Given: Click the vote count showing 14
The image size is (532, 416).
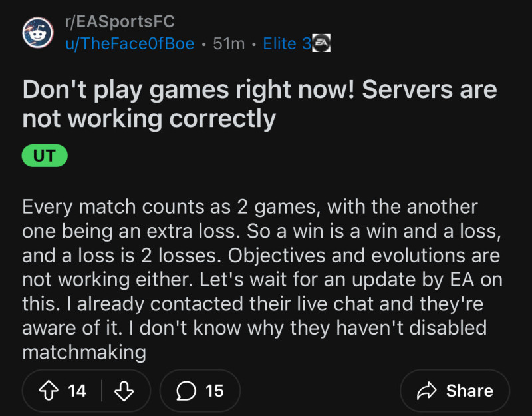Looking at the screenshot, I should click(77, 391).
